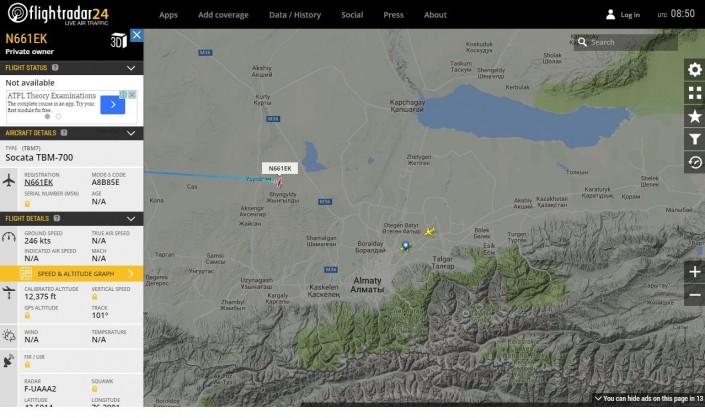Click the yellow airplane on the map
The image size is (705, 418).
[x=429, y=232]
